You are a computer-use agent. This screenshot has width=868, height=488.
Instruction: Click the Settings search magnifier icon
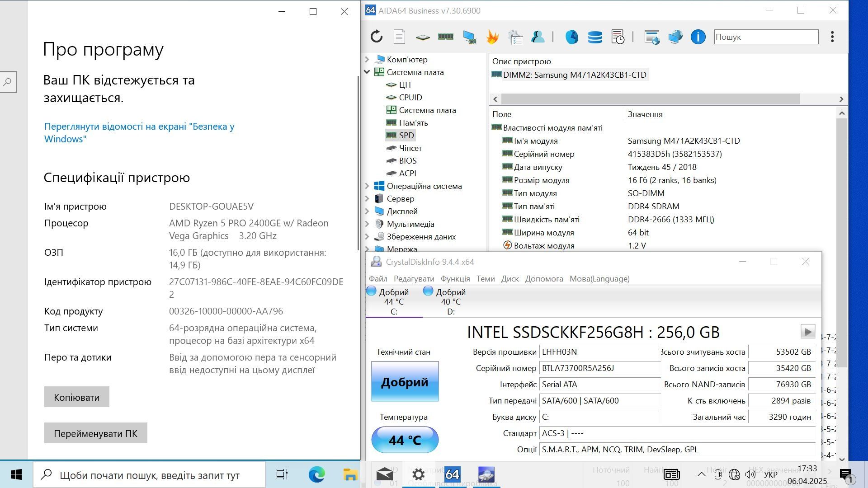[7, 82]
